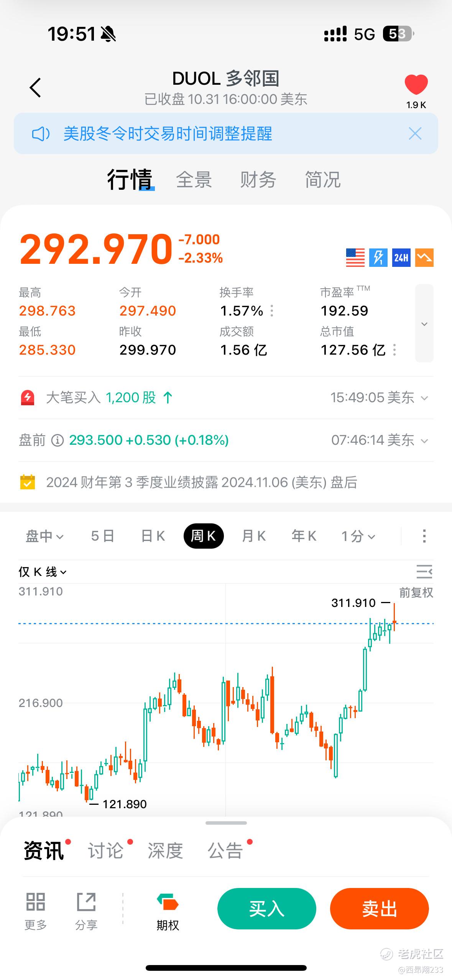
Task: Open the 1分 minute interval dropdown
Action: pyautogui.click(x=358, y=536)
